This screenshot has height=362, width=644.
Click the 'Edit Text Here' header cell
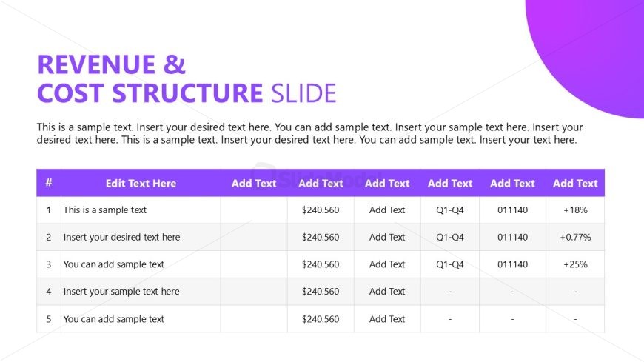pos(141,183)
